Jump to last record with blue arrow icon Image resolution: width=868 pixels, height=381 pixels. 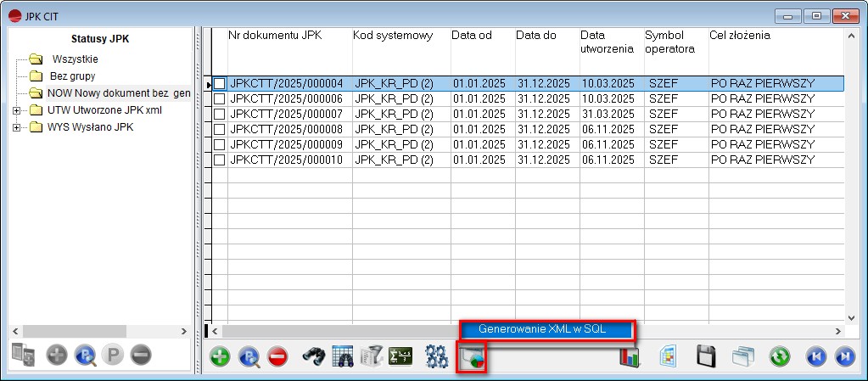click(844, 356)
